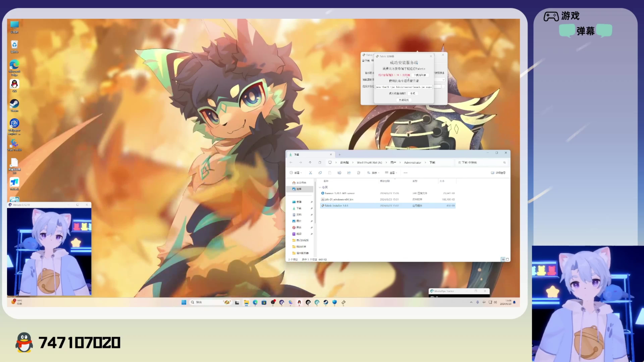Click the copy icon in Explorer toolbar
Viewport: 644px width, 362px height.
click(320, 173)
